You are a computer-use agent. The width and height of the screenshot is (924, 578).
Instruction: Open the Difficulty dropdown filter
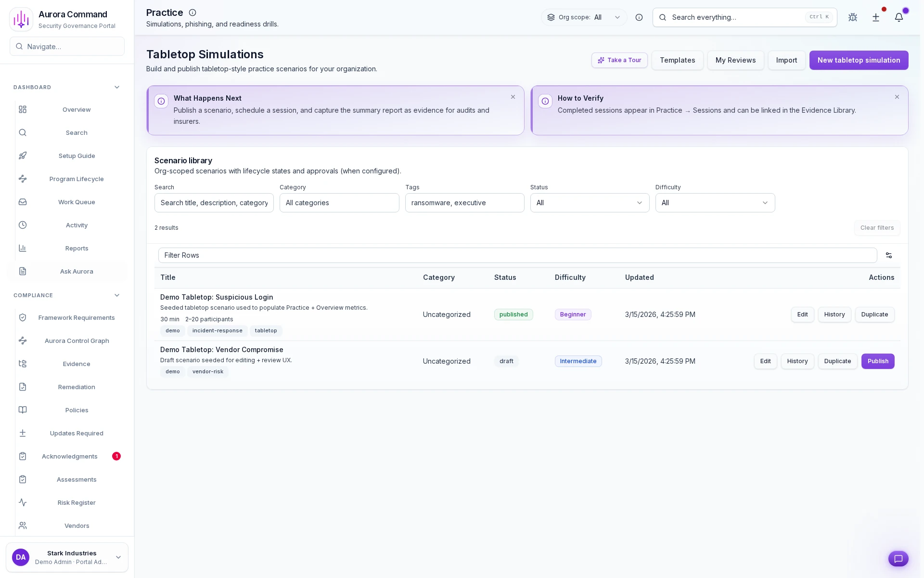point(715,203)
